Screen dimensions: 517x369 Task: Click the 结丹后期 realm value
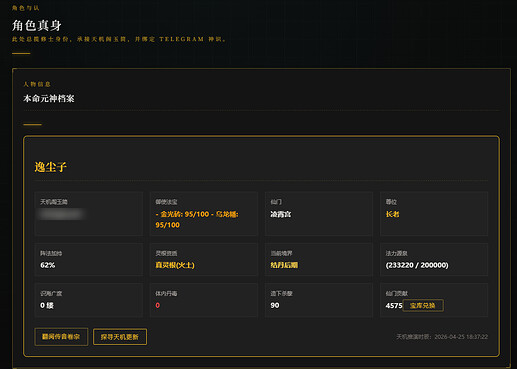pyautogui.click(x=284, y=265)
